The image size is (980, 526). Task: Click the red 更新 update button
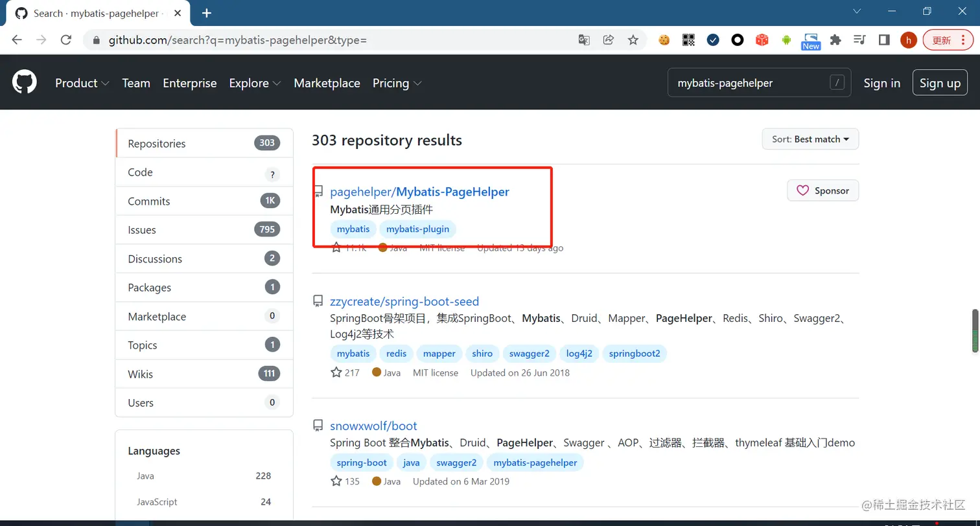point(948,40)
